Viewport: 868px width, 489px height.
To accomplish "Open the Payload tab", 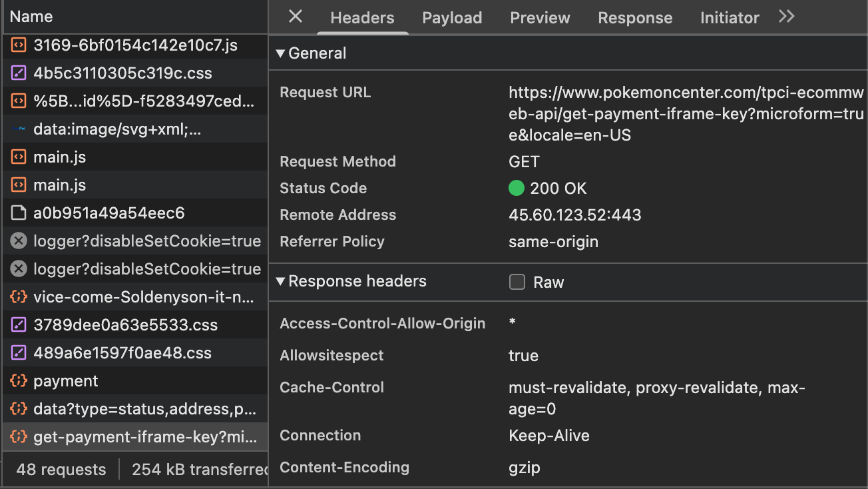I will click(452, 18).
